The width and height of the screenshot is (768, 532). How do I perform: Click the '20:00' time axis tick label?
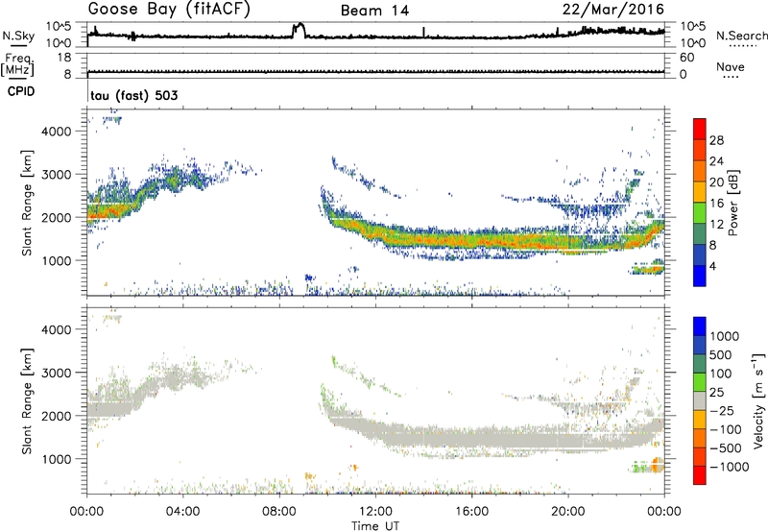[568, 512]
